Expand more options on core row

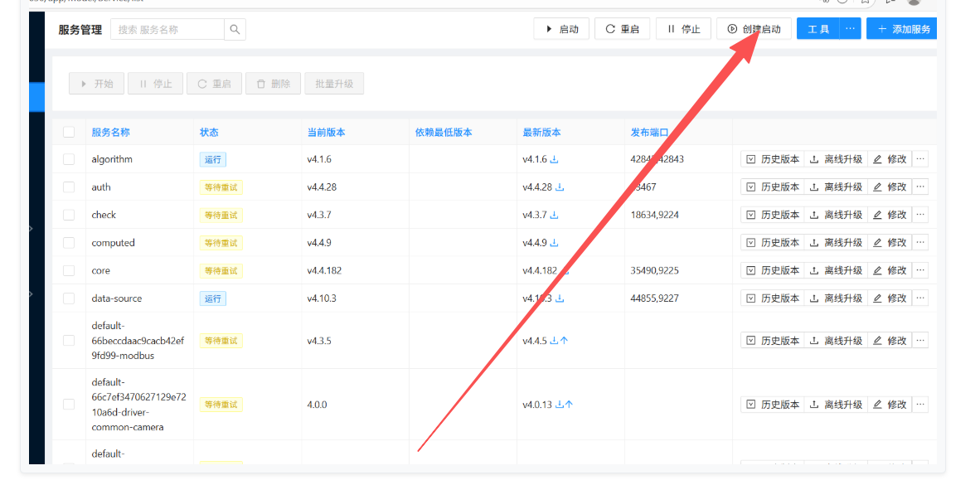[x=919, y=270]
